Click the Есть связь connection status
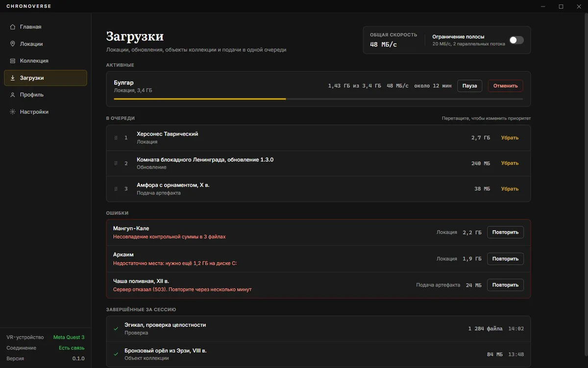 tap(72, 348)
